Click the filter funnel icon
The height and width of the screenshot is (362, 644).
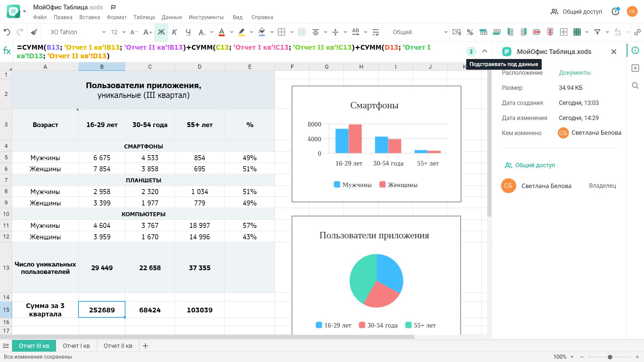tap(597, 32)
